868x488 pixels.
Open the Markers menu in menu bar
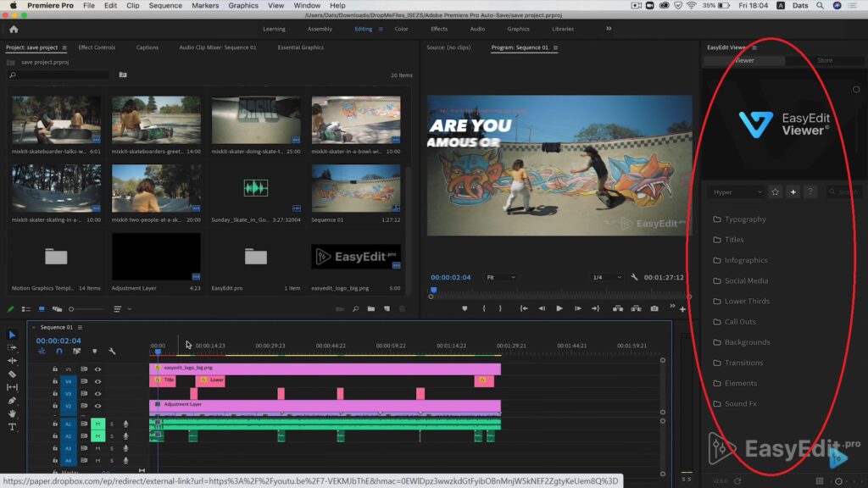205,6
